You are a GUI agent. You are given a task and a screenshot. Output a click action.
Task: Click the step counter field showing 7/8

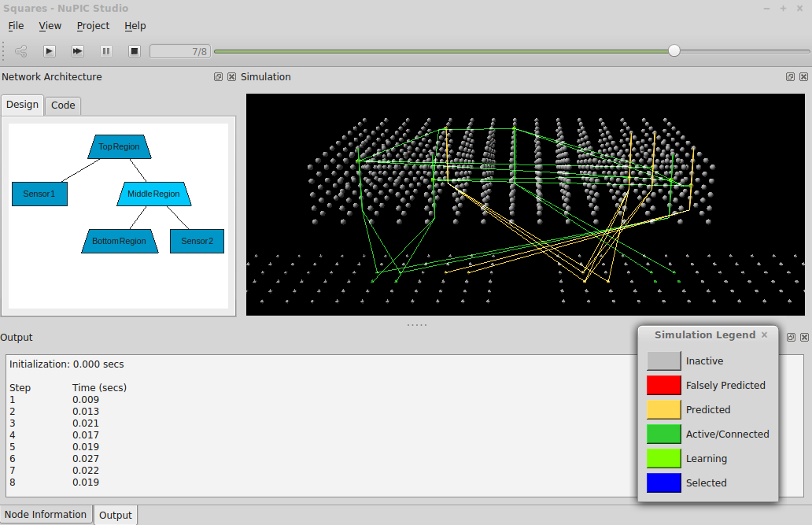(x=180, y=52)
